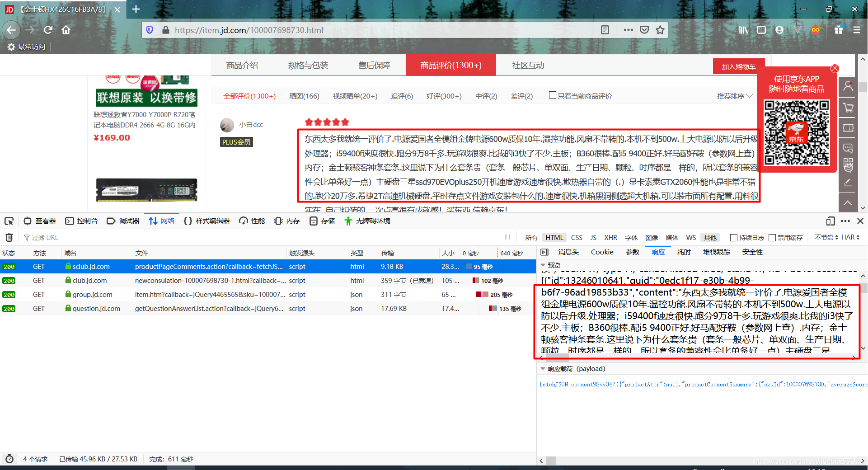Image resolution: width=868 pixels, height=470 pixels.
Task: Pause network recording button
Action: click(508, 237)
